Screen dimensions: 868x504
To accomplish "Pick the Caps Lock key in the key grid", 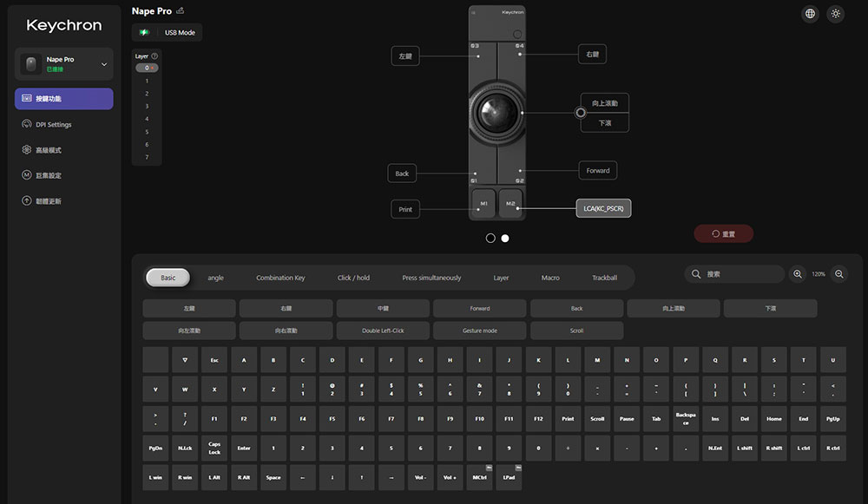I will click(x=214, y=448).
